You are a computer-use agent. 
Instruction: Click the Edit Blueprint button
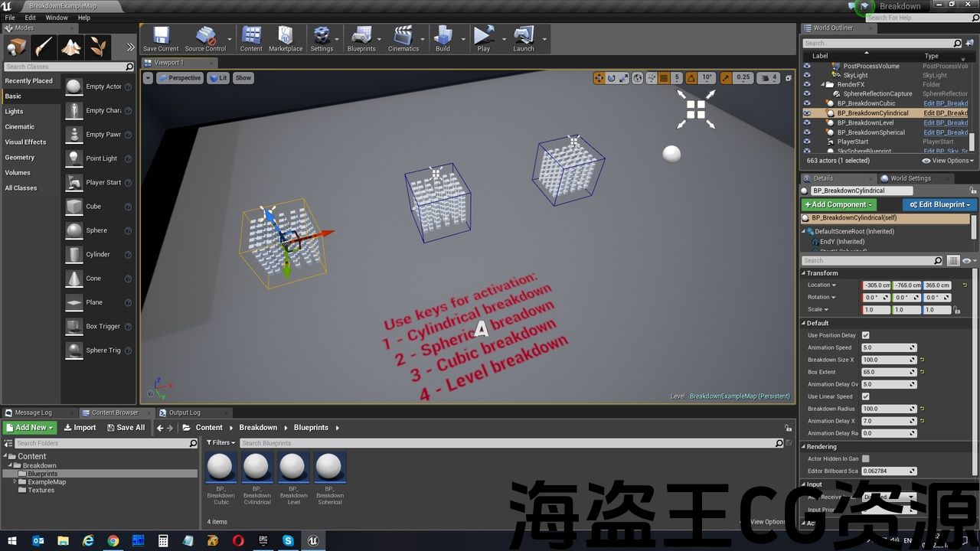[x=939, y=204]
